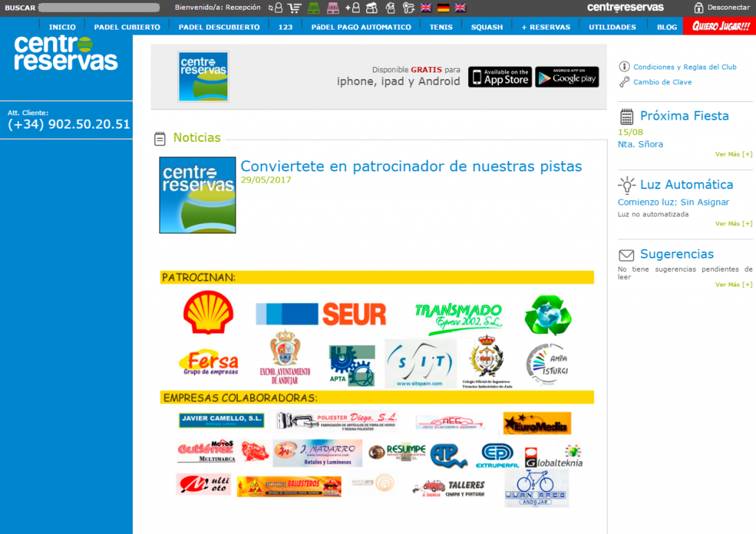Click the Fersa Grupo de empresas logo
Screen dimensions: 756x534
tap(208, 362)
